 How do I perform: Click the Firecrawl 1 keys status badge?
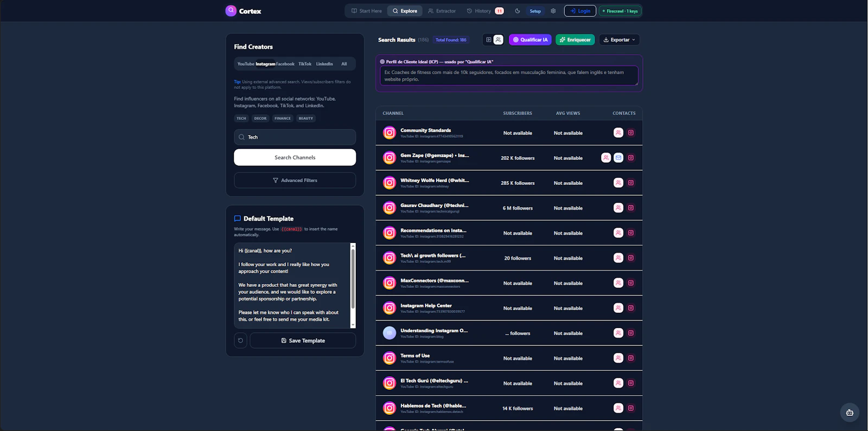pyautogui.click(x=620, y=11)
